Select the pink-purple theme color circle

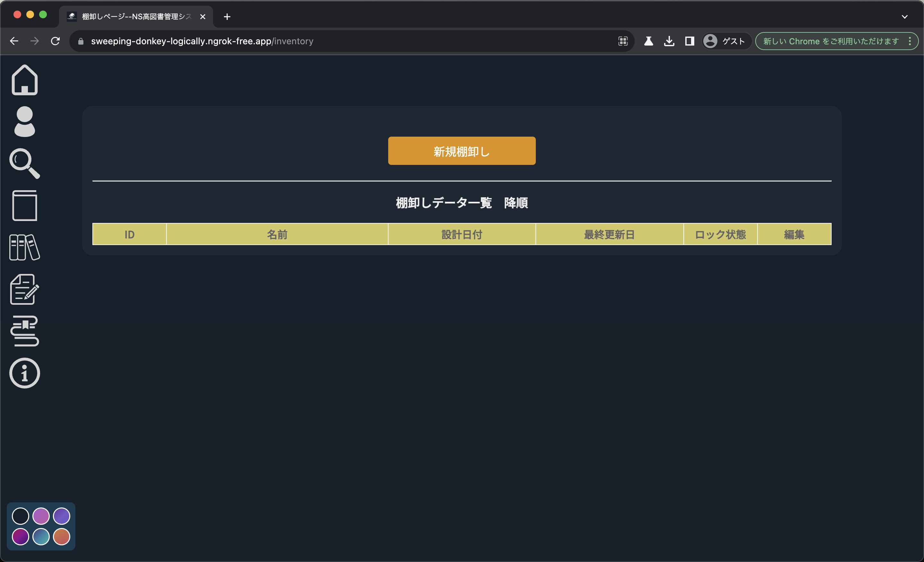(x=41, y=516)
